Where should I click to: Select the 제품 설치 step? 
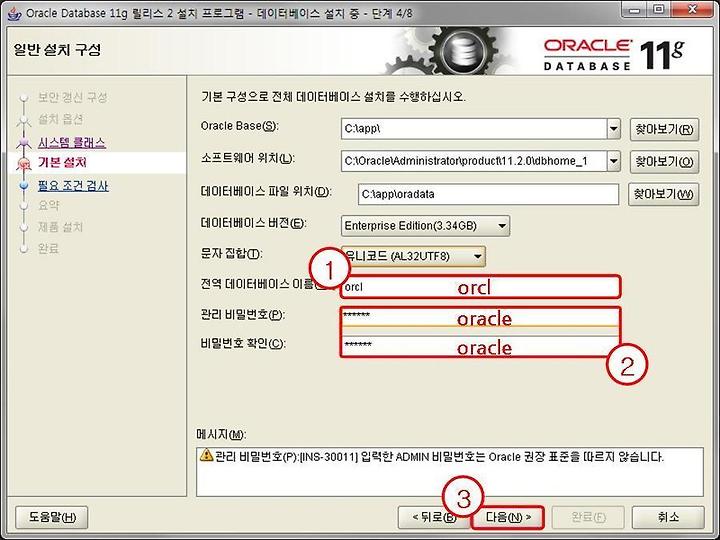pyautogui.click(x=60, y=227)
